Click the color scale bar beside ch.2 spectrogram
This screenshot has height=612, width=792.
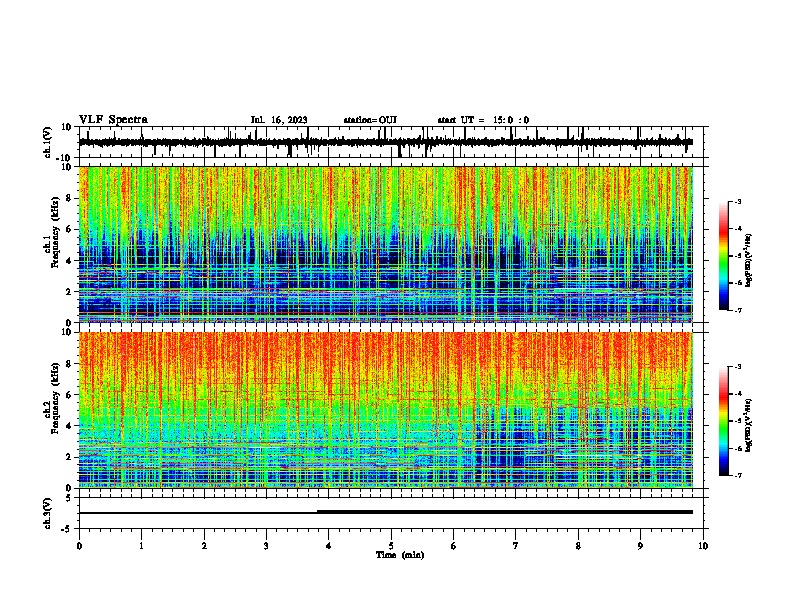point(724,421)
